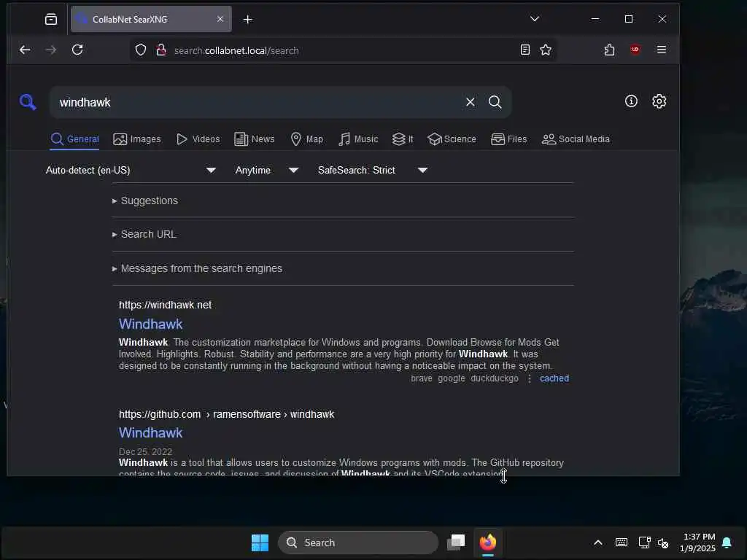Open the network status tray icon
This screenshot has width=747, height=560.
click(644, 542)
